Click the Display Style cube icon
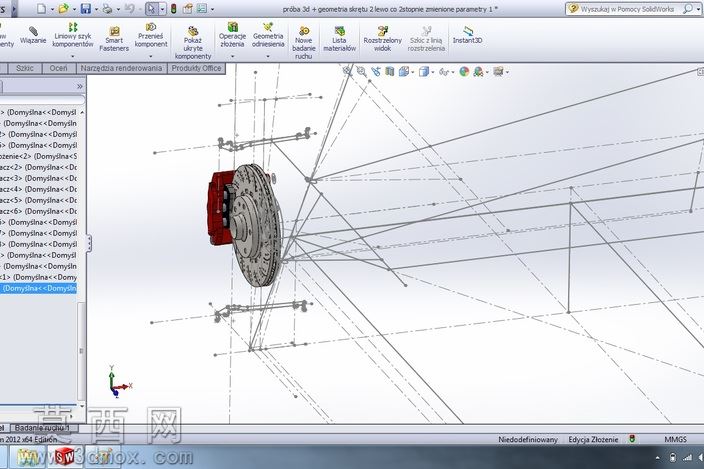The height and width of the screenshot is (469, 704). pos(423,71)
